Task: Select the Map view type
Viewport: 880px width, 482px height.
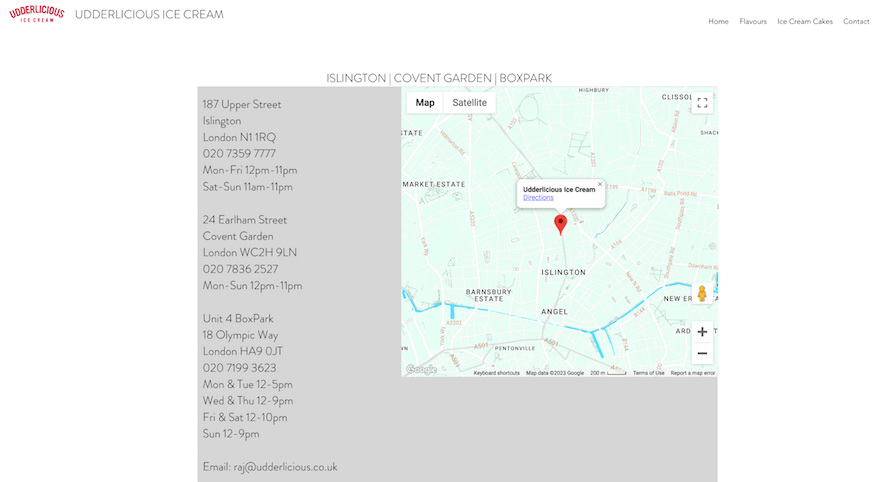Action: click(x=425, y=103)
